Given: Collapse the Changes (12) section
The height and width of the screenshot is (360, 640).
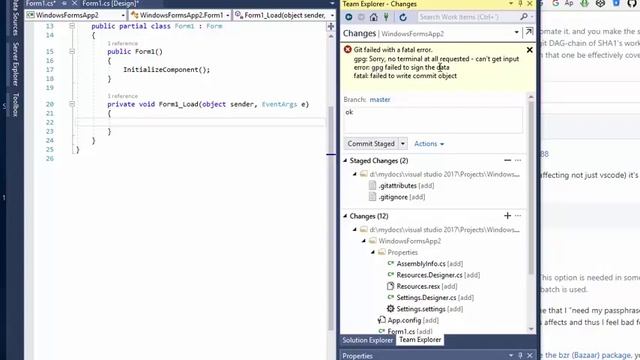Looking at the screenshot, I should pos(345,216).
